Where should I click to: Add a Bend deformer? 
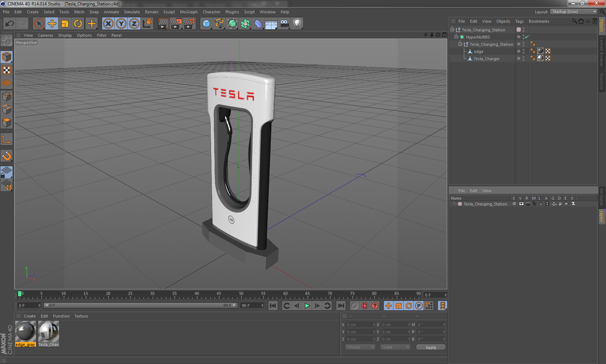258,24
